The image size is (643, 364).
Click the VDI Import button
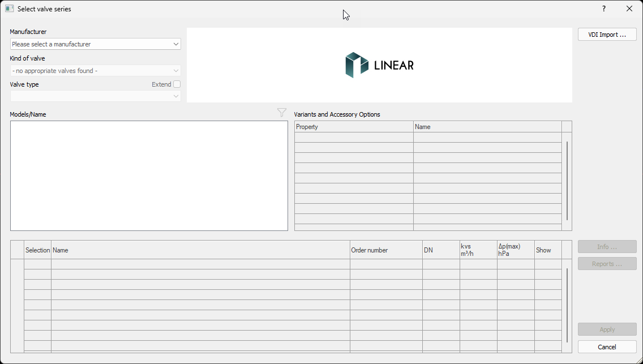[607, 35]
